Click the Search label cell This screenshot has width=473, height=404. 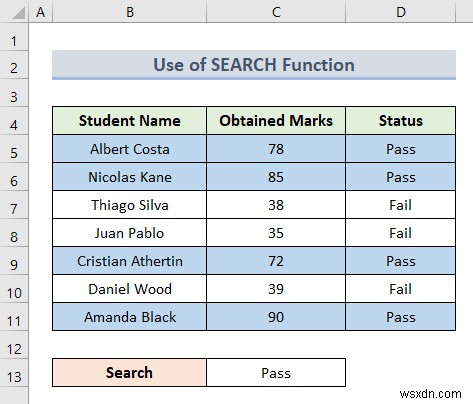129,373
